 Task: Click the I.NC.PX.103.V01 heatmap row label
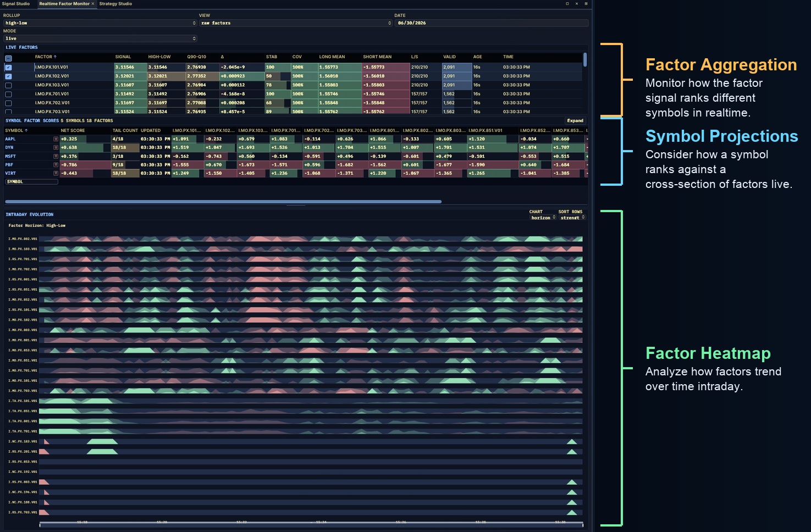pyautogui.click(x=23, y=442)
